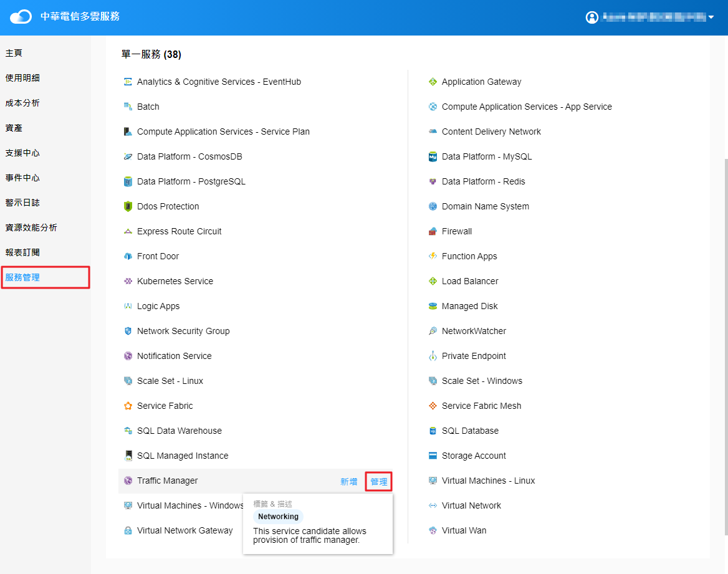728x574 pixels.
Task: Open Scale Set - Windows service
Action: (x=482, y=381)
